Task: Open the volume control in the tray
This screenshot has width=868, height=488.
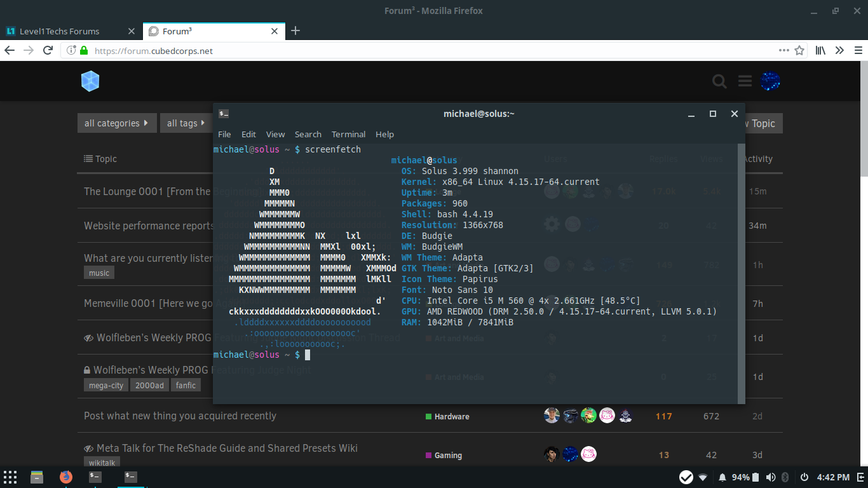Action: pyautogui.click(x=771, y=477)
